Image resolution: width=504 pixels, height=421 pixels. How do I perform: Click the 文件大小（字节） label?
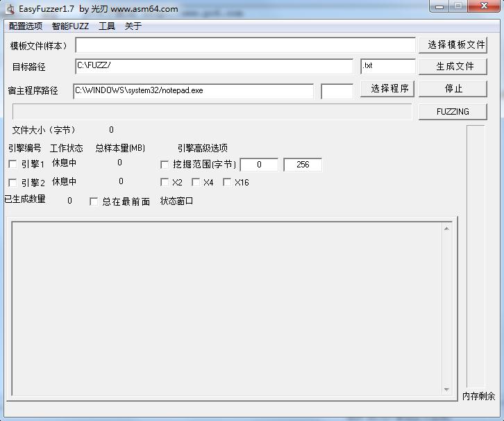(44, 130)
